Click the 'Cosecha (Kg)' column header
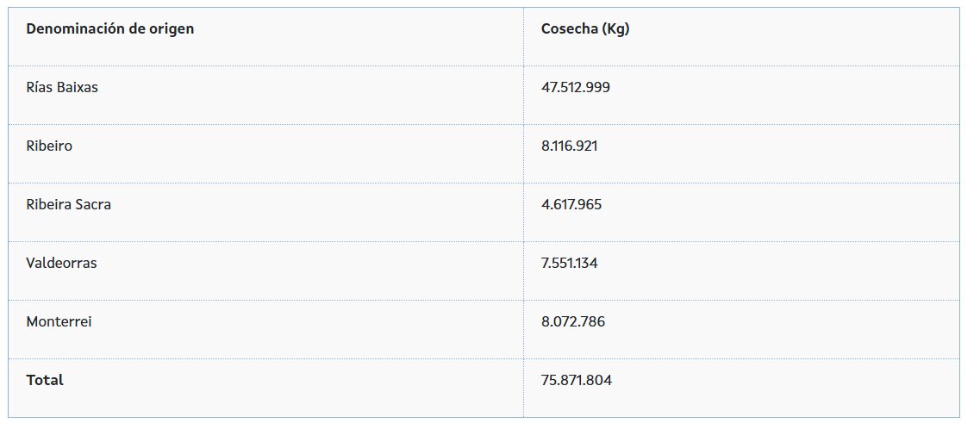This screenshot has width=980, height=423. (585, 29)
